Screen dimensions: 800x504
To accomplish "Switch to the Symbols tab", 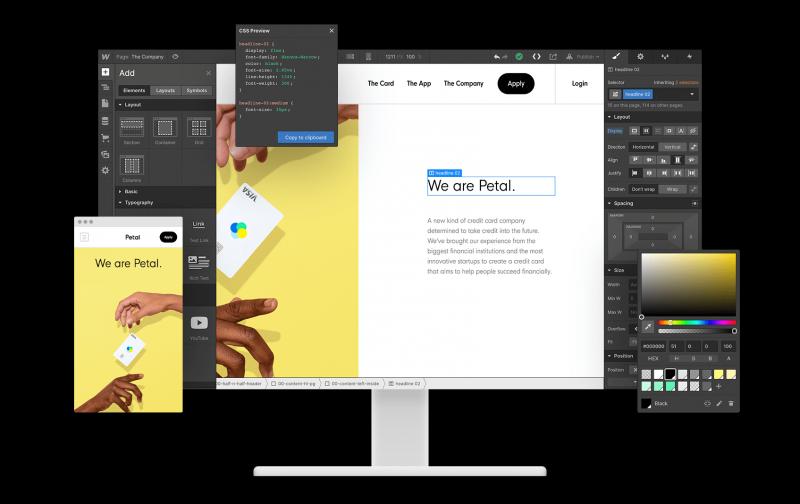I will point(197,90).
